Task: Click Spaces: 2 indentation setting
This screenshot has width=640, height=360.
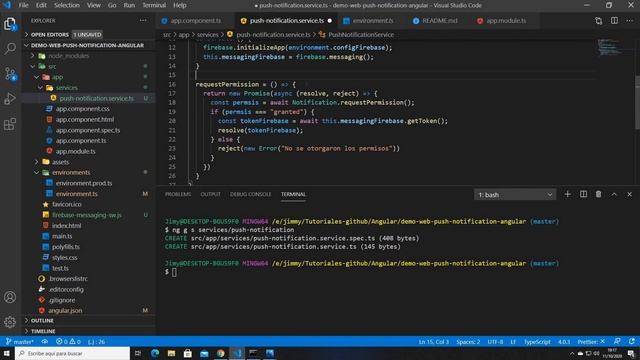Action: tap(468, 342)
